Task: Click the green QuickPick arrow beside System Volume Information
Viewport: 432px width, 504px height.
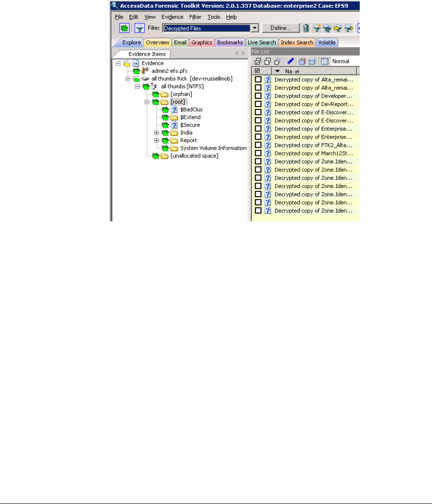Action: point(165,148)
